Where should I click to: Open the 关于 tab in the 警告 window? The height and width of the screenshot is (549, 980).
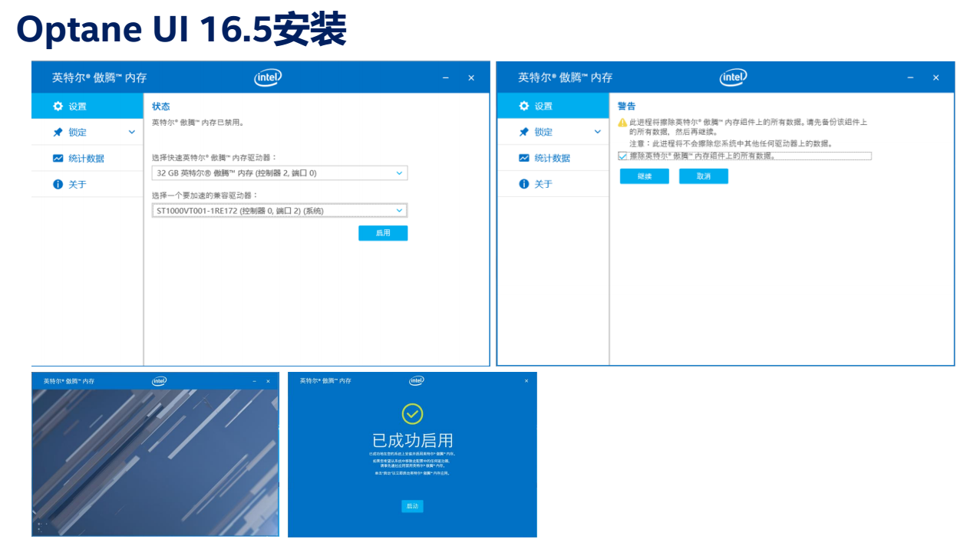pyautogui.click(x=553, y=184)
